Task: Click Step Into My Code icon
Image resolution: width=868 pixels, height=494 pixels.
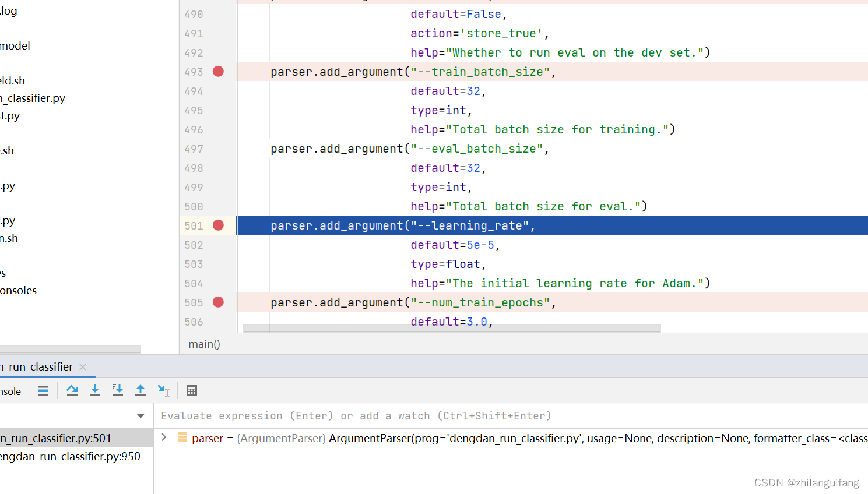Action: (x=118, y=390)
